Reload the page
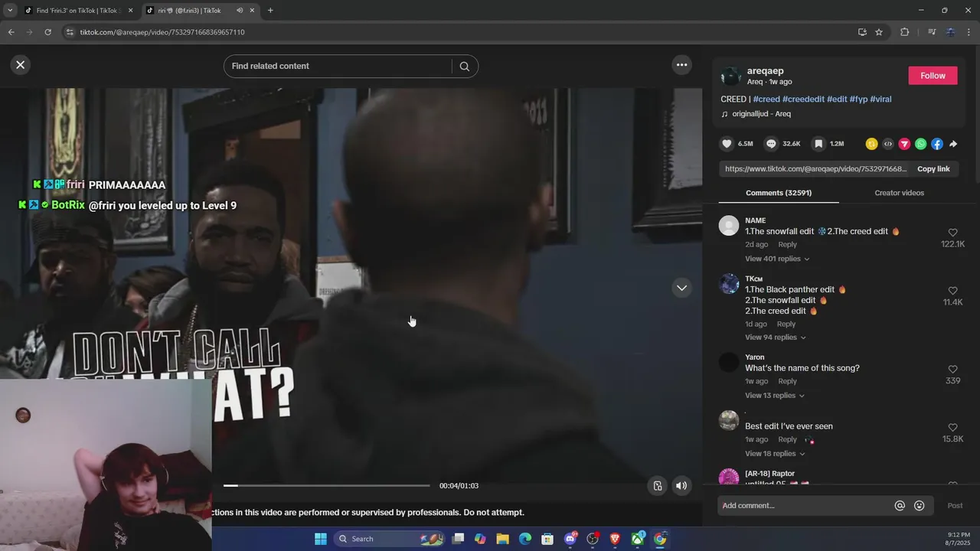 click(47, 32)
